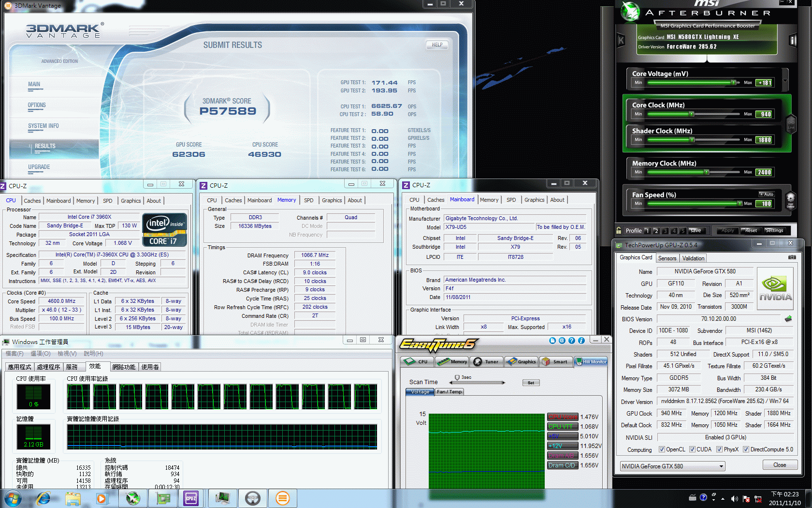Switch to the Validation tab in GPU-Z
Screen dimensions: 812x508
693,258
